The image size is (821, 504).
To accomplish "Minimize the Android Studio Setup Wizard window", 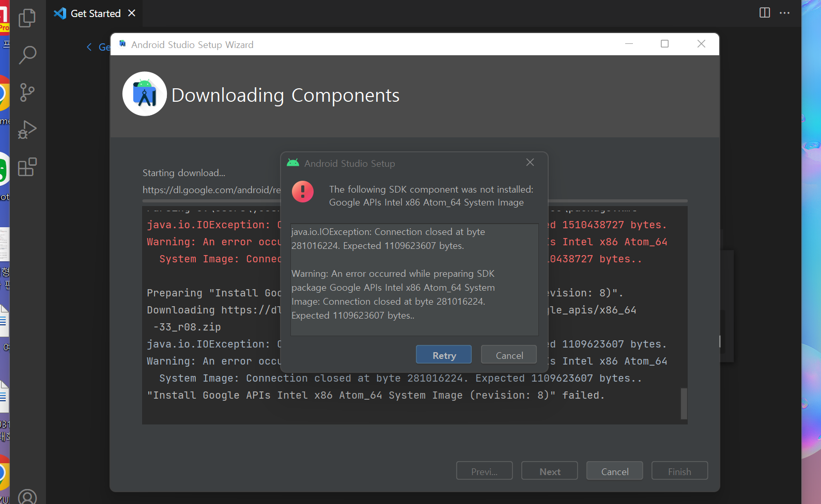I will coord(629,44).
